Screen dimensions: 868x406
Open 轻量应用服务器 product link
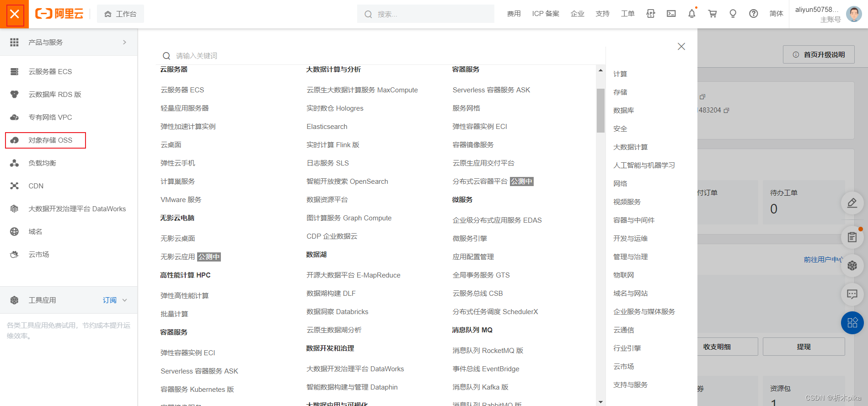click(184, 108)
